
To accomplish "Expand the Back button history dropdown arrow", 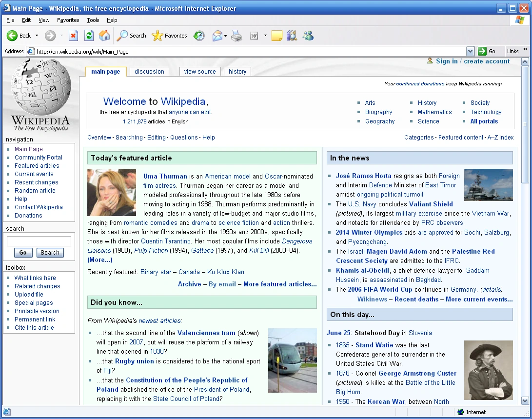I will [x=37, y=36].
